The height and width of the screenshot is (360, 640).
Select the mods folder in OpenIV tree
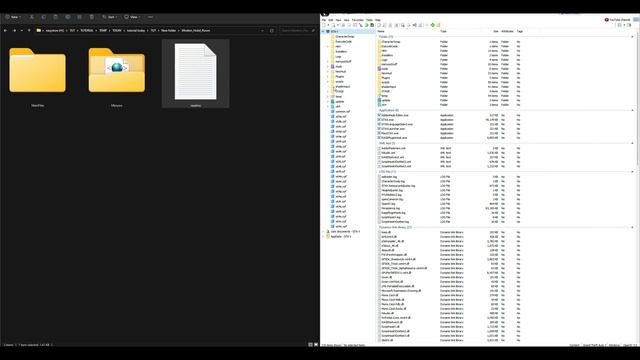click(x=339, y=67)
